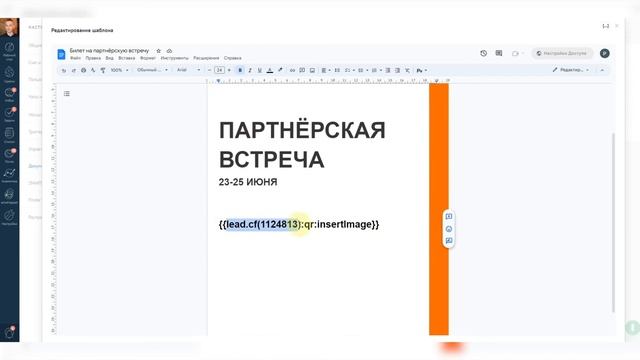Run spelling and grammar check
The width and height of the screenshot is (640, 360).
point(93,70)
